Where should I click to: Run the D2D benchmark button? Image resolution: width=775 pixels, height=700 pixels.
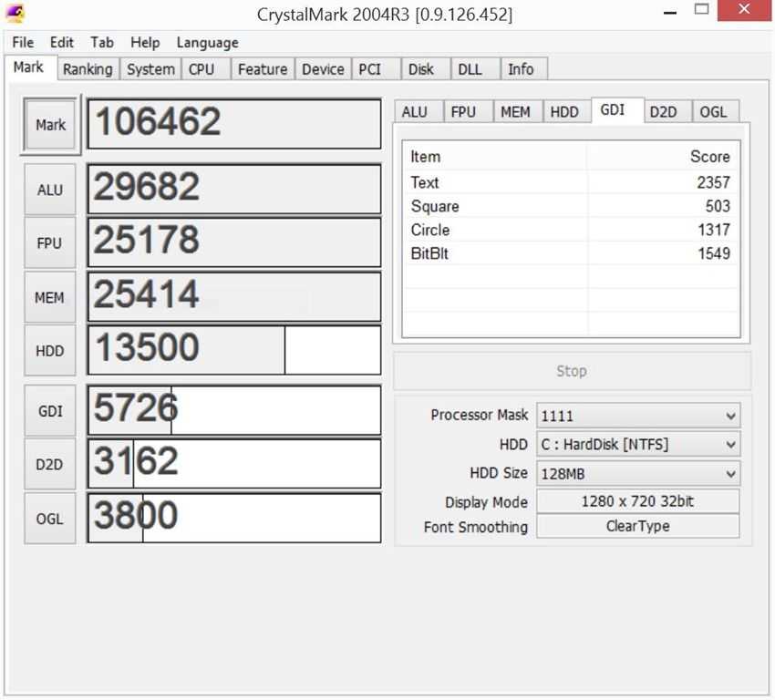click(50, 464)
